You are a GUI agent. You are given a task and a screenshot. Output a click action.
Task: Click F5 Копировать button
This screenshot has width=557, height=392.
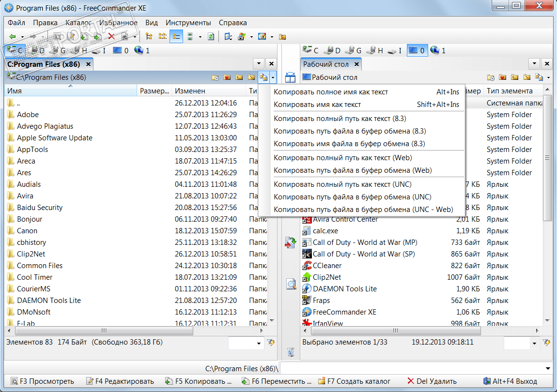click(198, 381)
